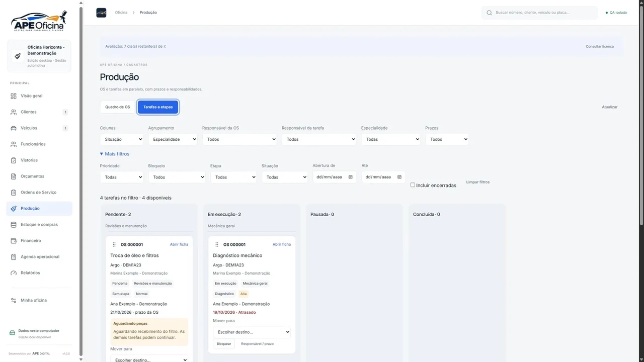Click the Minha oficina settings icon
Viewport: 644px width, 362px height.
pos(14,300)
